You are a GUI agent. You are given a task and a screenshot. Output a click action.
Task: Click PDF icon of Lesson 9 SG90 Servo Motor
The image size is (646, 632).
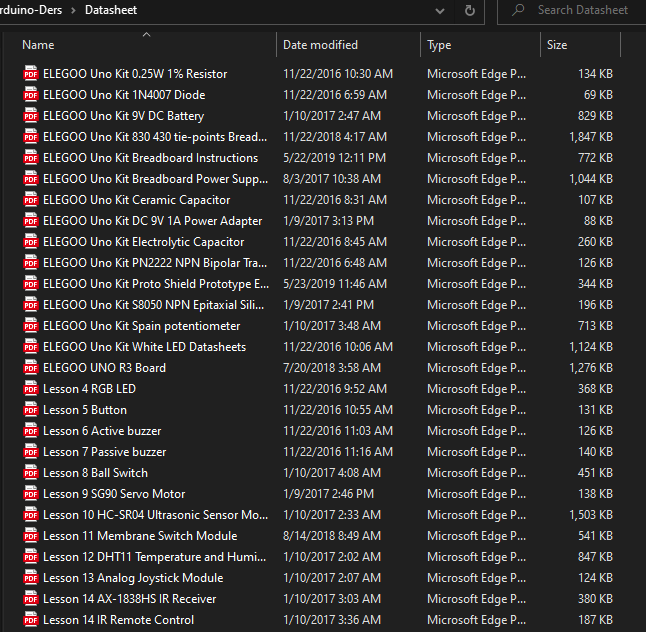click(31, 494)
